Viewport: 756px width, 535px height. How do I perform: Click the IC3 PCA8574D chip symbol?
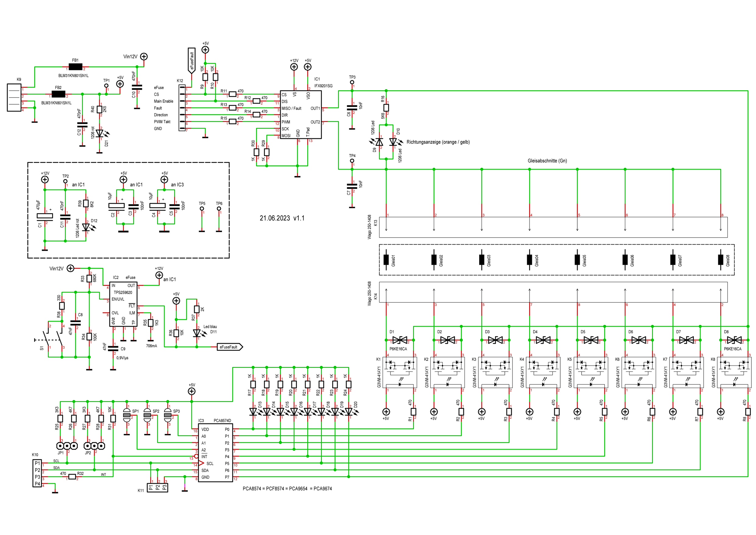tap(215, 453)
